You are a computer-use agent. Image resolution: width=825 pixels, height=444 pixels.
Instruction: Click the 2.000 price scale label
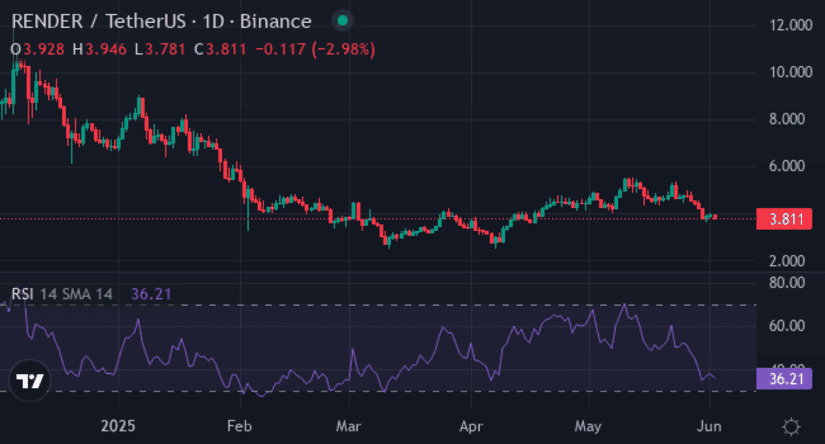tap(787, 261)
